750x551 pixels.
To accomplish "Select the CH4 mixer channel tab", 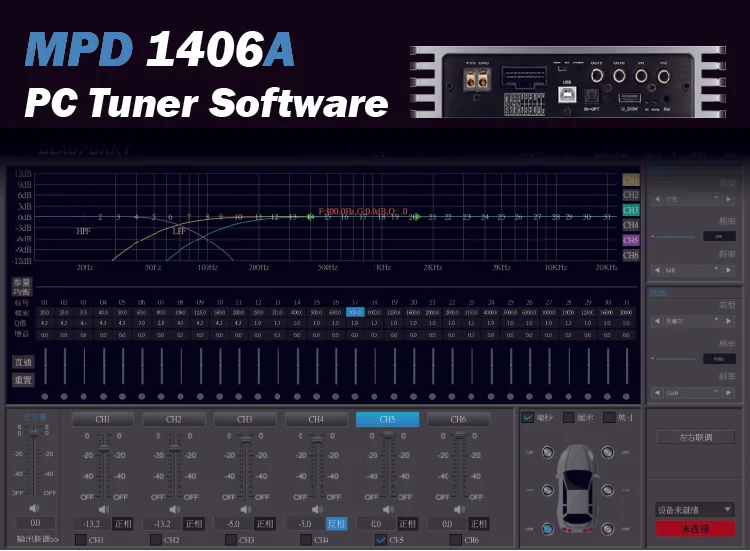I will (316, 419).
